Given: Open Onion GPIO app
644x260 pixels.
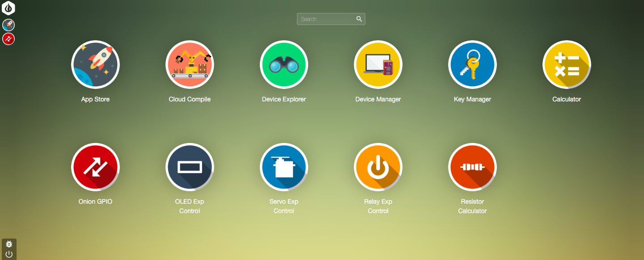Looking at the screenshot, I should pyautogui.click(x=95, y=167).
